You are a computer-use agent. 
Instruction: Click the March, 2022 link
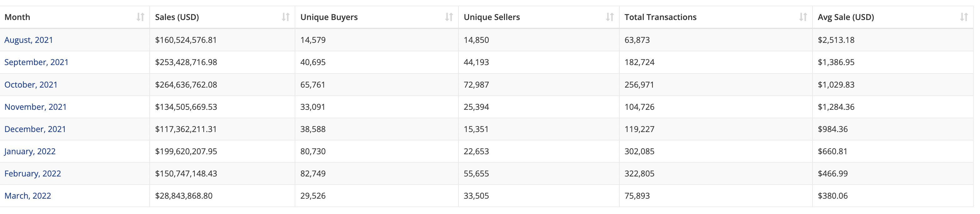(27, 196)
